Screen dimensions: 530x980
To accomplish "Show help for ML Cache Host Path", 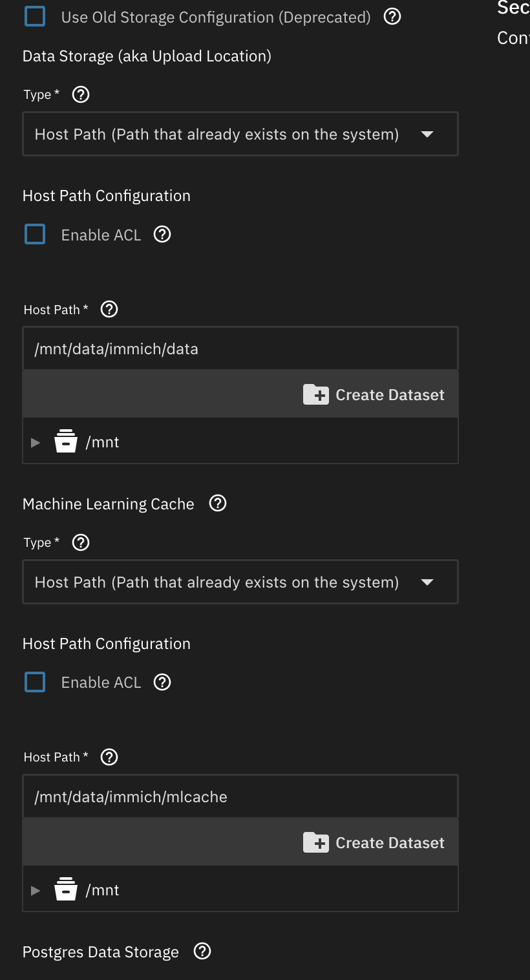I will coord(110,757).
